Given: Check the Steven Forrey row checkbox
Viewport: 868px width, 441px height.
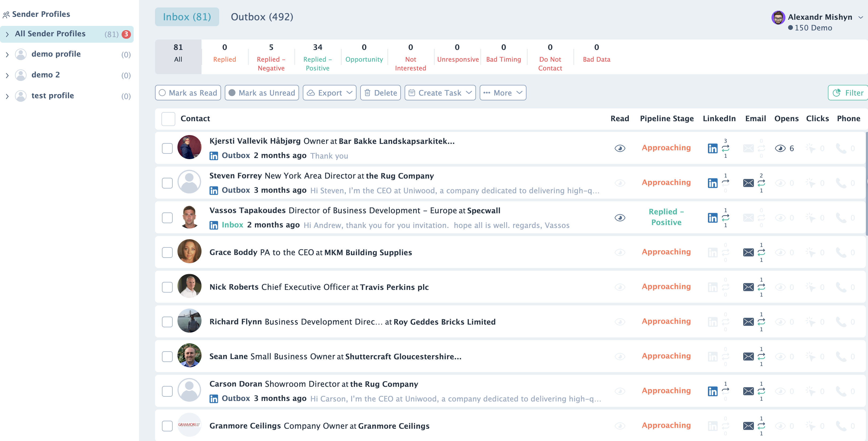Looking at the screenshot, I should (x=167, y=183).
